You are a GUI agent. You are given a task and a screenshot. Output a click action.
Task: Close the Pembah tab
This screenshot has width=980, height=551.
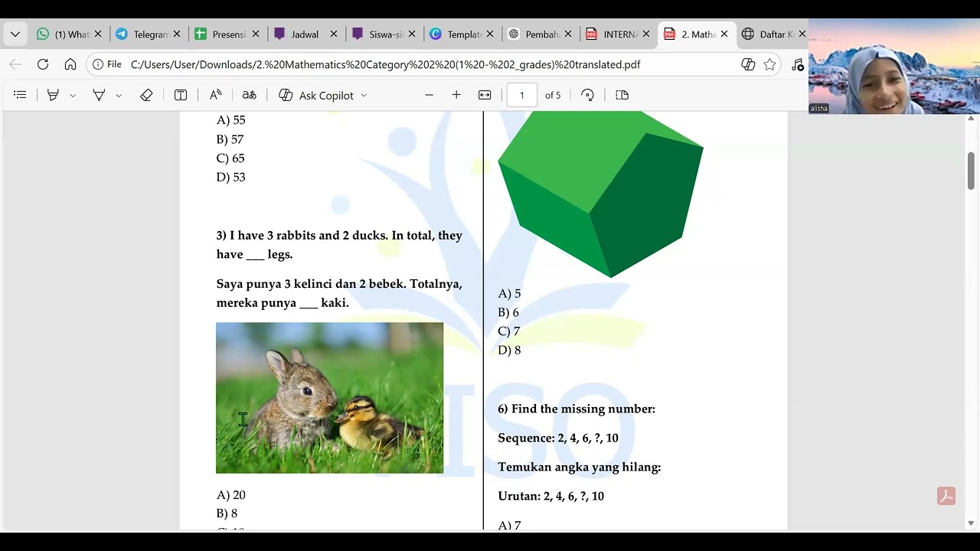click(x=568, y=34)
